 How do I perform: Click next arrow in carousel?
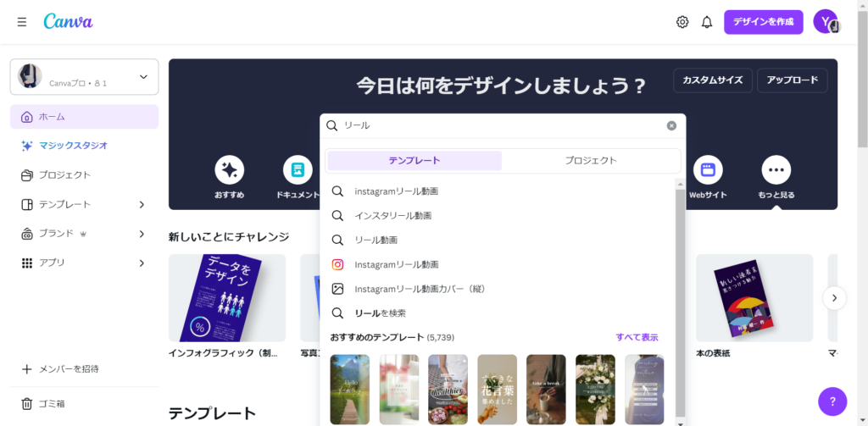point(834,298)
